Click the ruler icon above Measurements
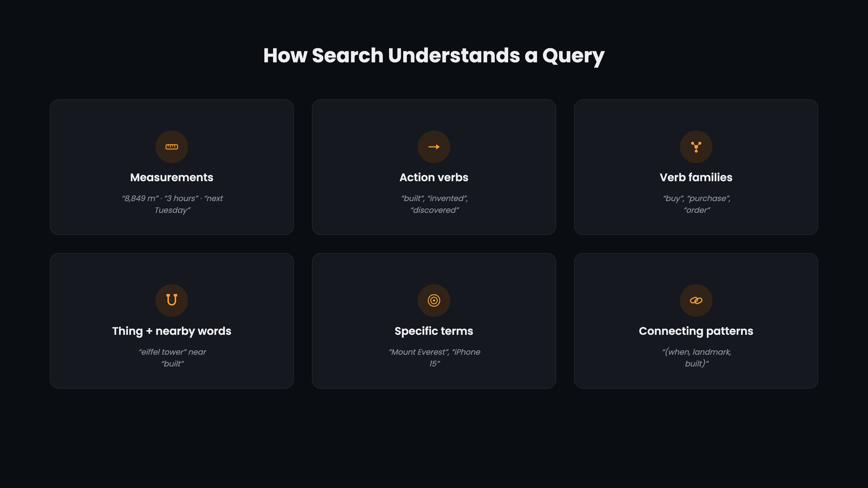Image resolution: width=868 pixels, height=488 pixels. [x=171, y=147]
